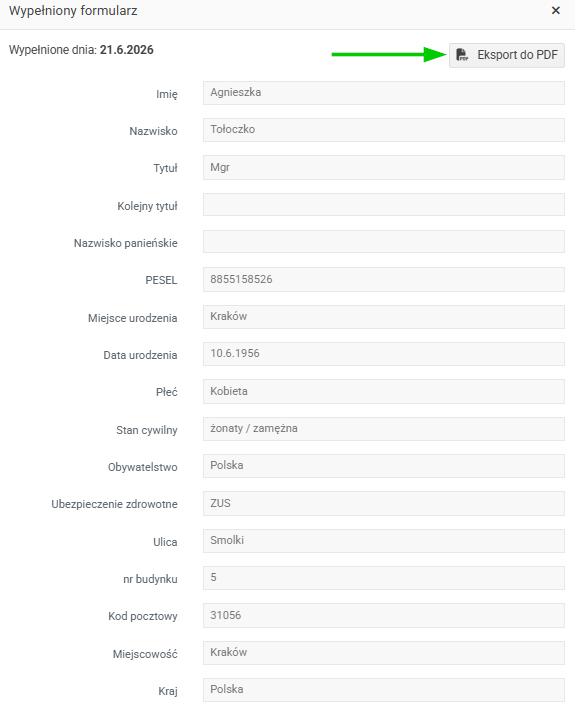Click the nr budynku field

[x=384, y=578]
